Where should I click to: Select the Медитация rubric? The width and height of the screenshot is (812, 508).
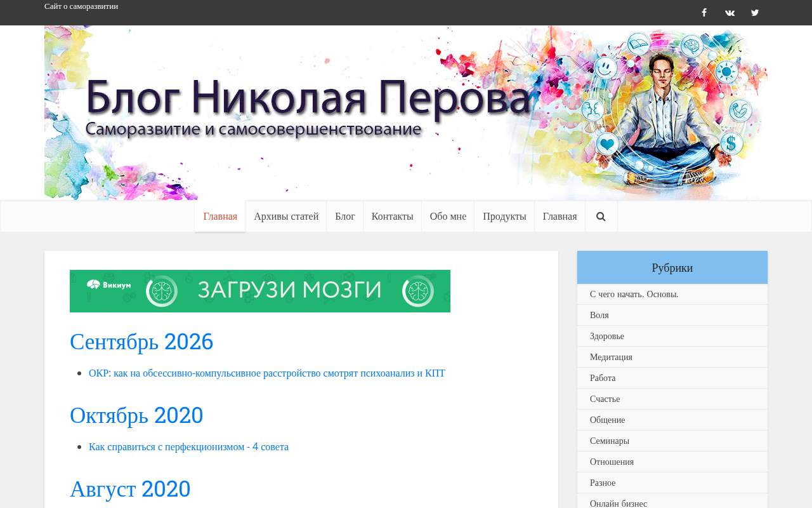click(611, 357)
